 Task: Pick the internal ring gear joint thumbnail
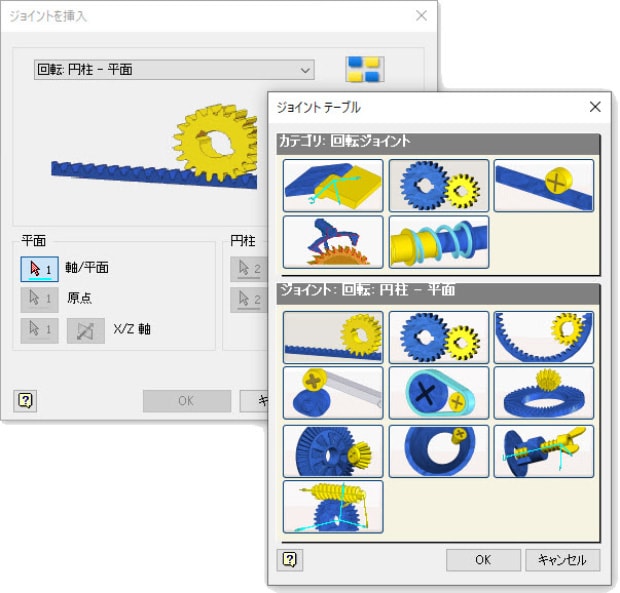tap(544, 337)
